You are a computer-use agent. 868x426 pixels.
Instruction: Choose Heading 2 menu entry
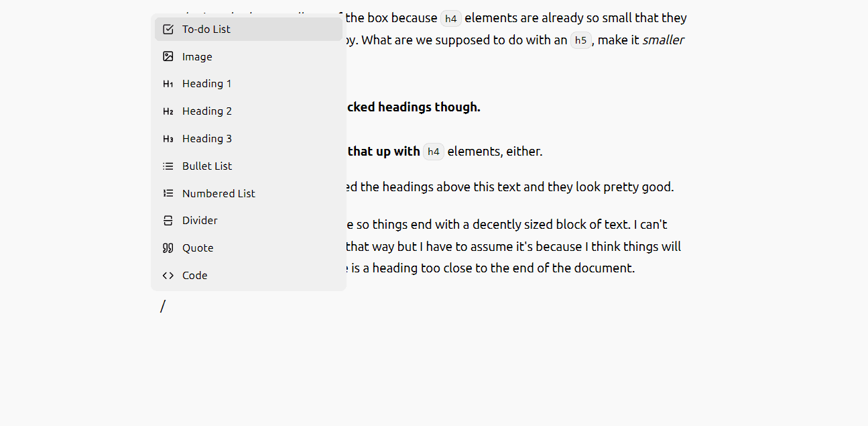[249, 111]
